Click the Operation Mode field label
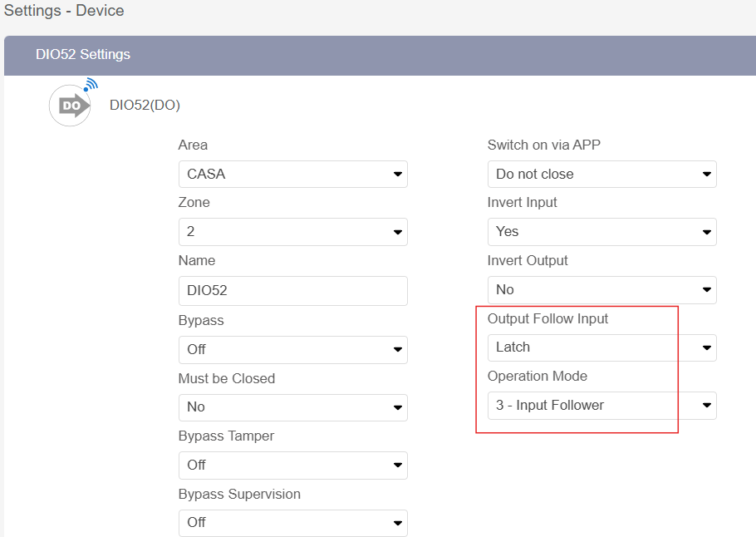 (x=537, y=377)
